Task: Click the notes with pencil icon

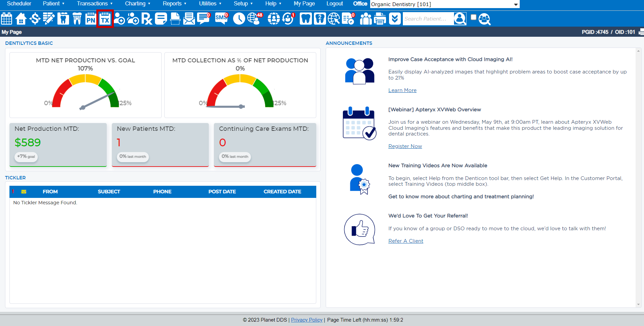Action: coord(49,19)
